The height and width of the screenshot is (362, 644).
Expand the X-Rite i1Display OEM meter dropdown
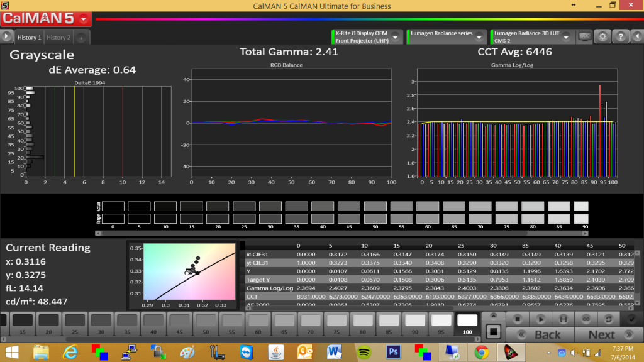point(395,37)
